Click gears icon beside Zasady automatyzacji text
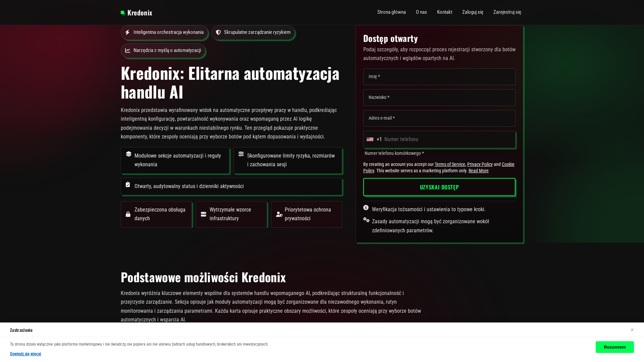 tap(366, 220)
